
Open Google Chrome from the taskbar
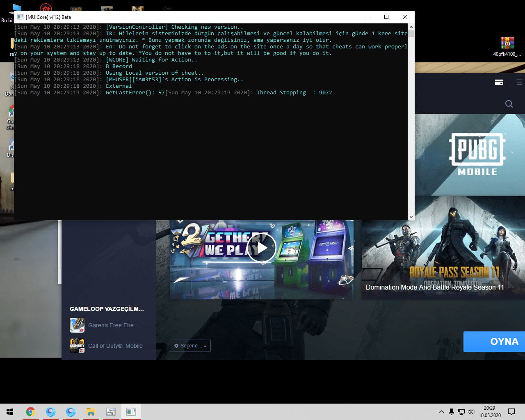[x=30, y=412]
